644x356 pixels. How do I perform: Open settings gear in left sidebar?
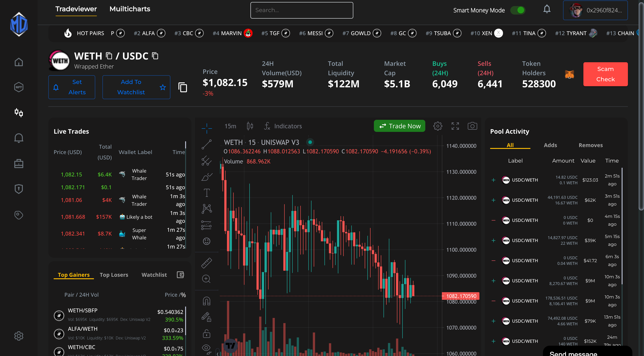point(19,336)
